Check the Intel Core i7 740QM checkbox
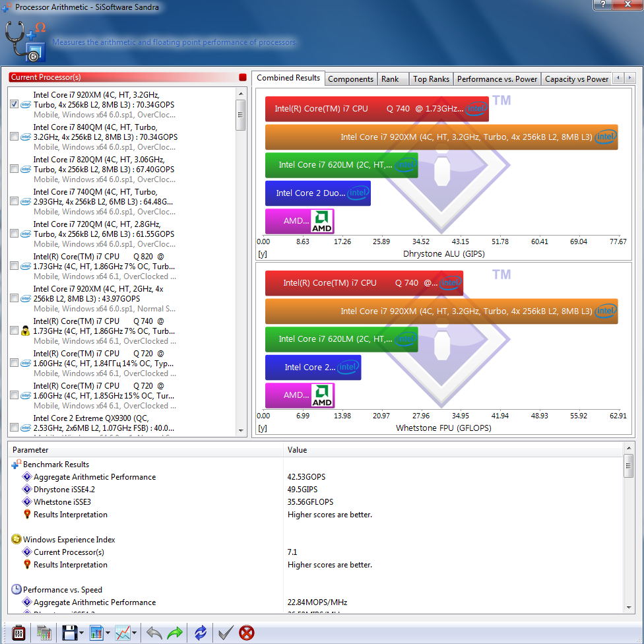This screenshot has width=644, height=644. click(x=14, y=201)
